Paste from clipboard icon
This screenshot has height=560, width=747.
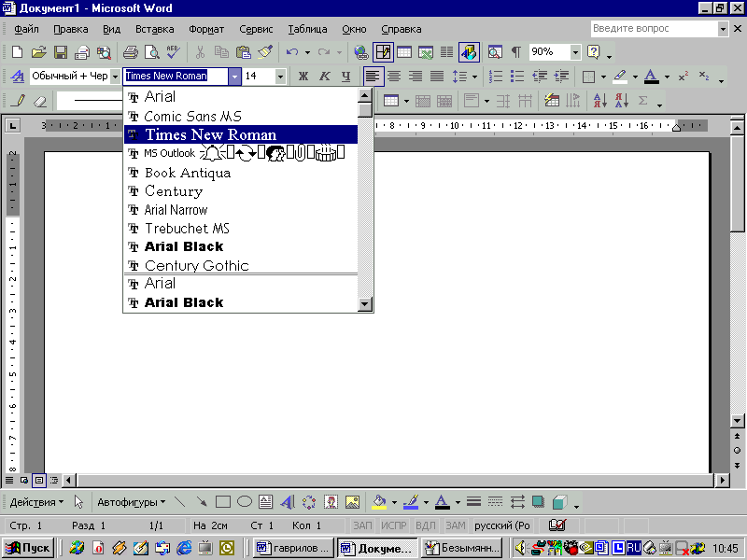[x=244, y=52]
